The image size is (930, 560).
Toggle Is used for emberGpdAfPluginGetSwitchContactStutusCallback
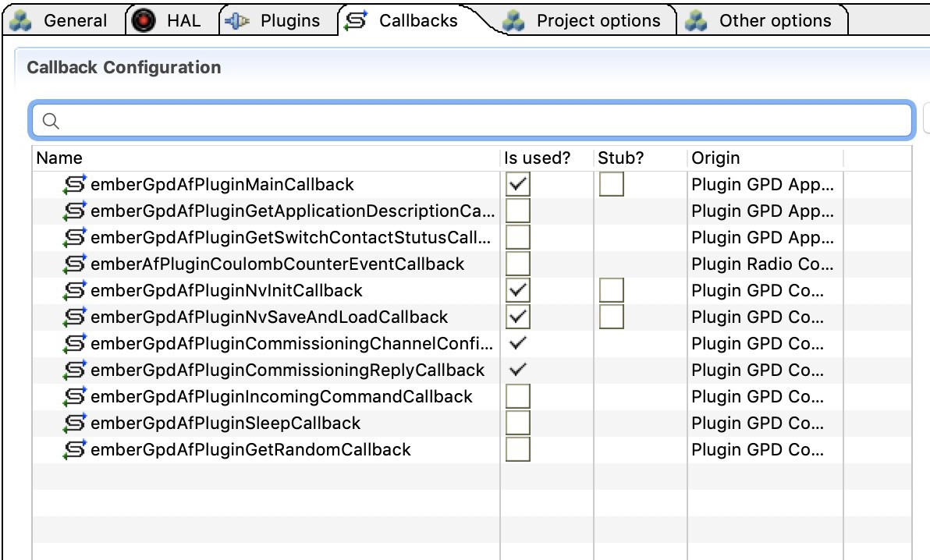coord(518,236)
